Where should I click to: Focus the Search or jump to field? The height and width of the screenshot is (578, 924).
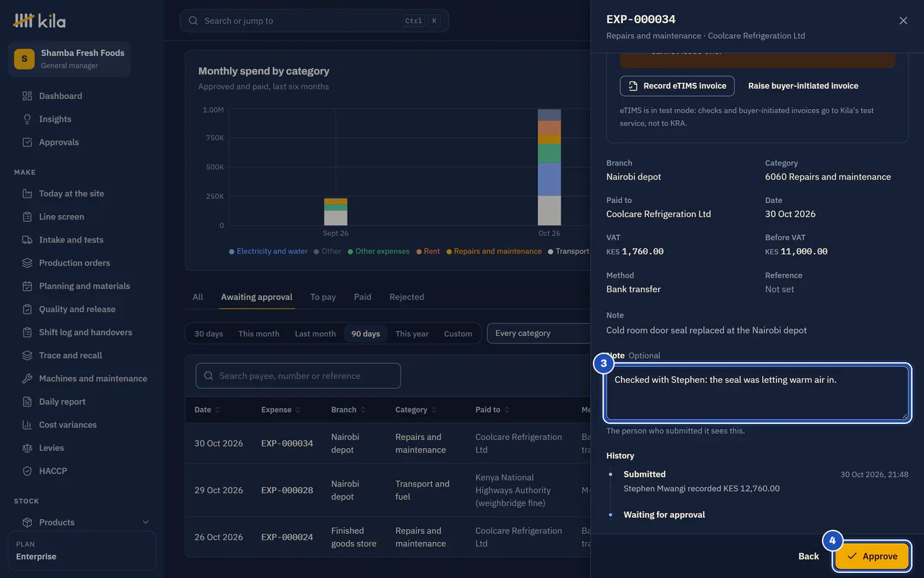click(314, 21)
